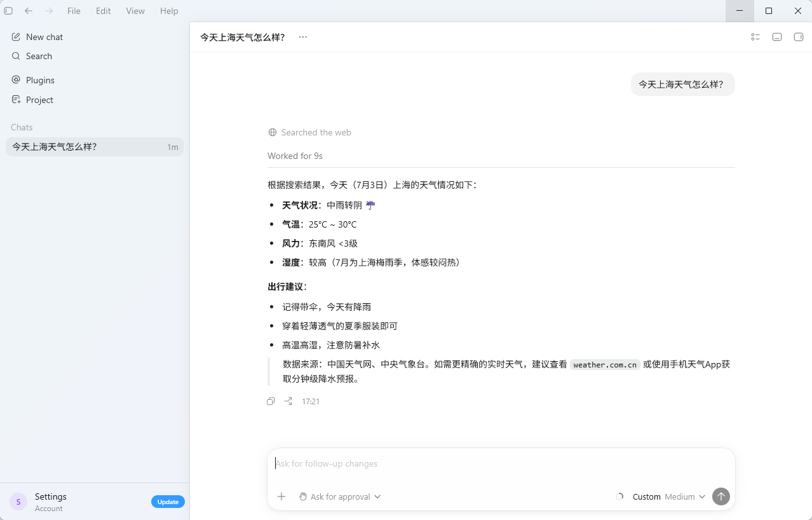The height and width of the screenshot is (520, 812).
Task: Click the weather.com.cn code link
Action: point(605,365)
